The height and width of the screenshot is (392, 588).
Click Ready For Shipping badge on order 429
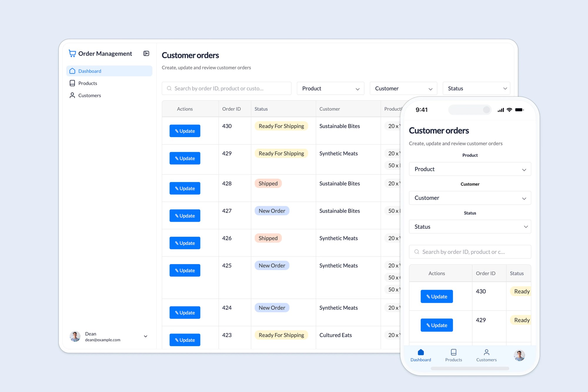[x=281, y=153]
